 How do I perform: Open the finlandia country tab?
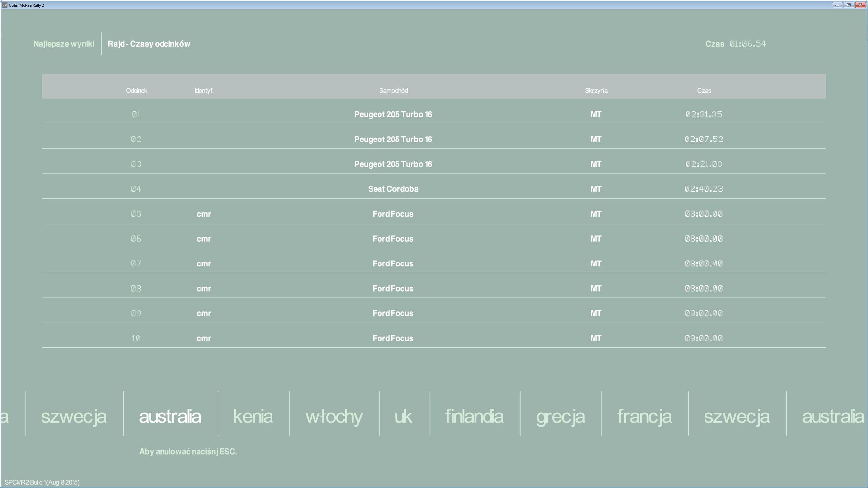click(x=474, y=416)
